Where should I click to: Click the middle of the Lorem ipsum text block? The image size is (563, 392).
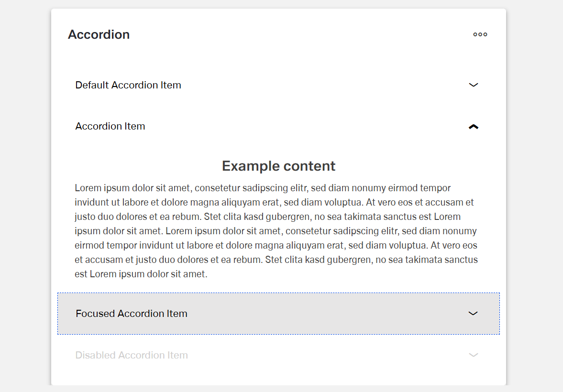coord(276,231)
